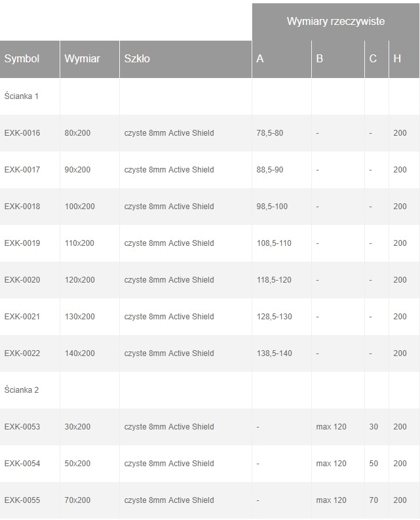This screenshot has height=520, width=420.
Task: Click the A column header
Action: coord(260,58)
